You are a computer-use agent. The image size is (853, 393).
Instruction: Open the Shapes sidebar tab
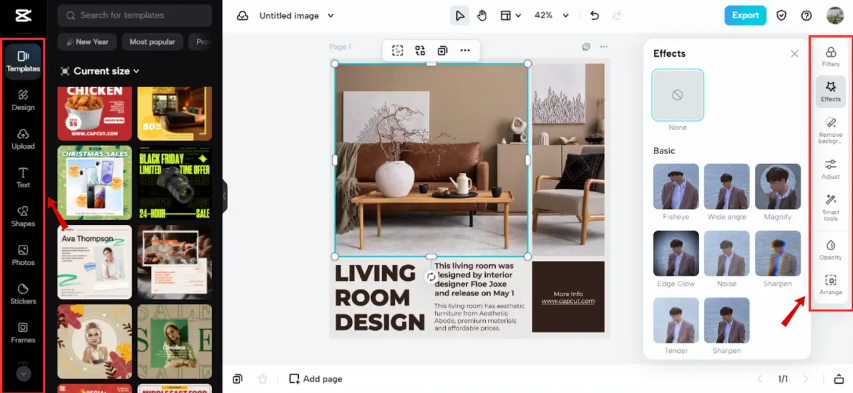[23, 217]
